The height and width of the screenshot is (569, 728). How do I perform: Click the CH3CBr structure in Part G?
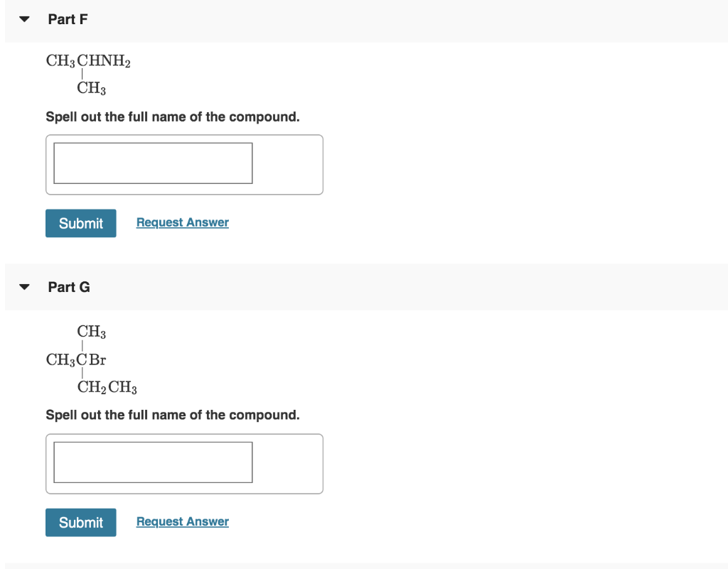(76, 359)
